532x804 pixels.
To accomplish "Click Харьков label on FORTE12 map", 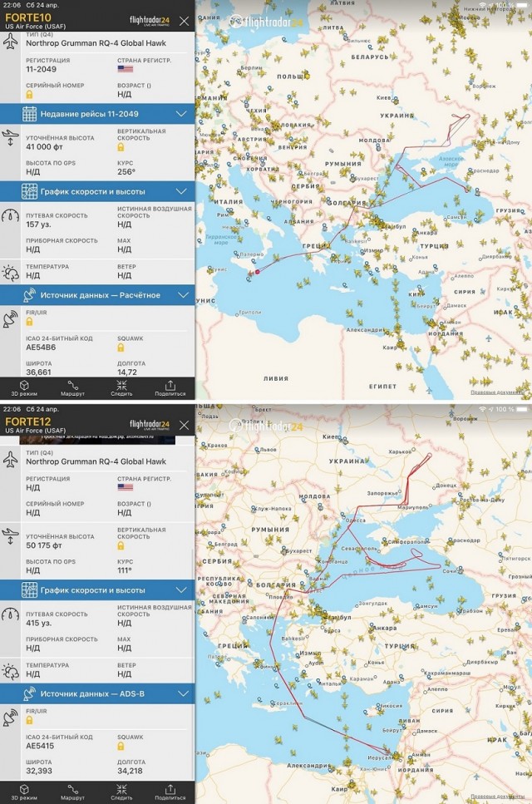I will pos(400,451).
